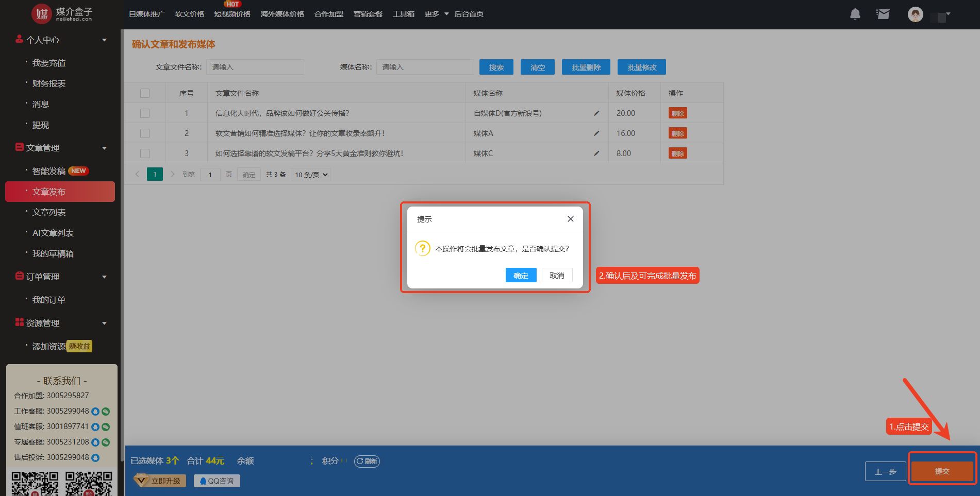Open 文章列表 in the sidebar
The height and width of the screenshot is (496, 980).
(49, 212)
